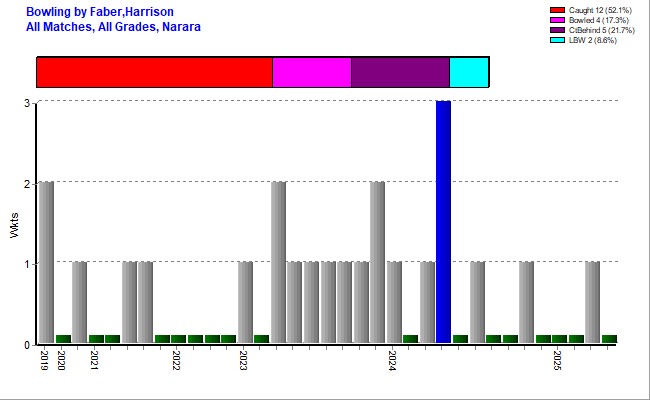Click the 'Bowling by Faber,Harrison' title
650x400 pixels.
(x=93, y=11)
